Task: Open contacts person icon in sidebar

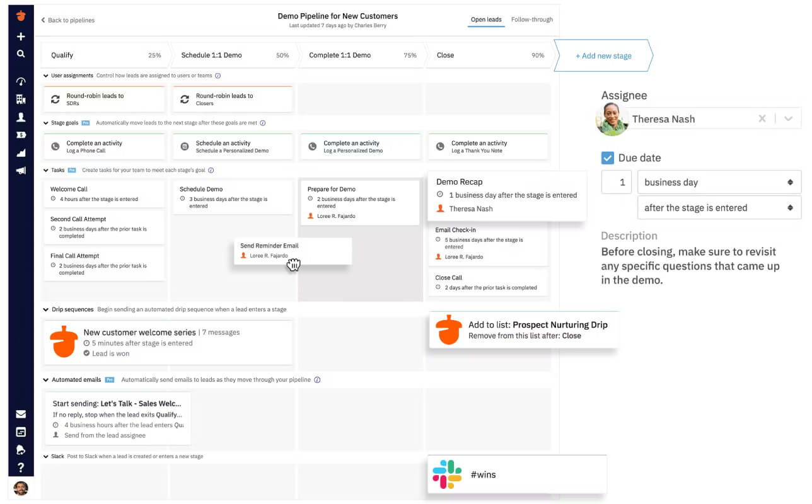Action: (x=21, y=117)
